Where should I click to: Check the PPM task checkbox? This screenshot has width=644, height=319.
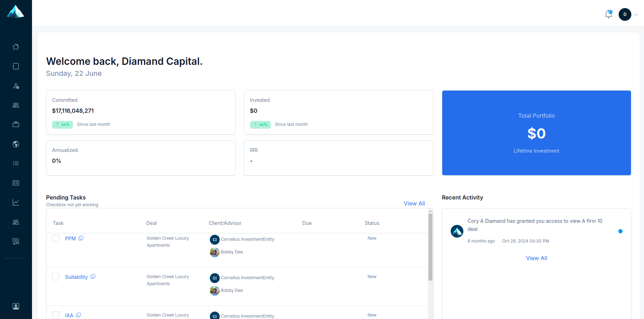(56, 238)
